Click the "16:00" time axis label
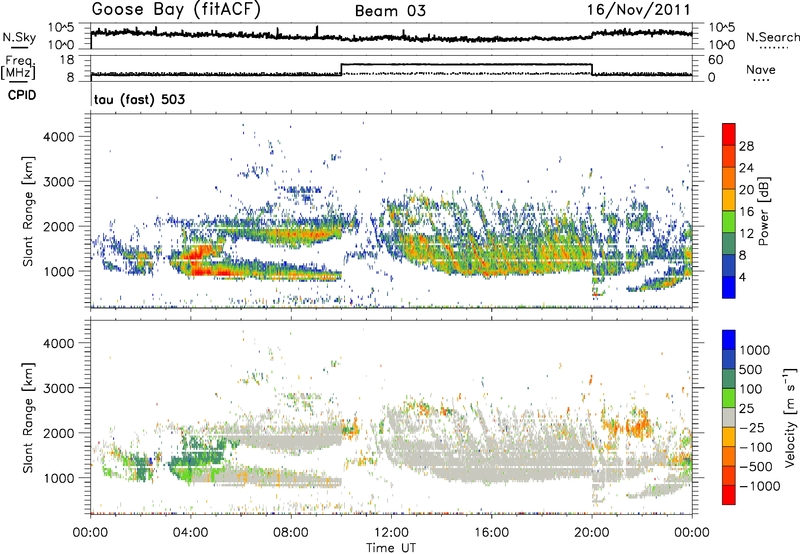Screen dimensions: 800x554 [x=491, y=533]
